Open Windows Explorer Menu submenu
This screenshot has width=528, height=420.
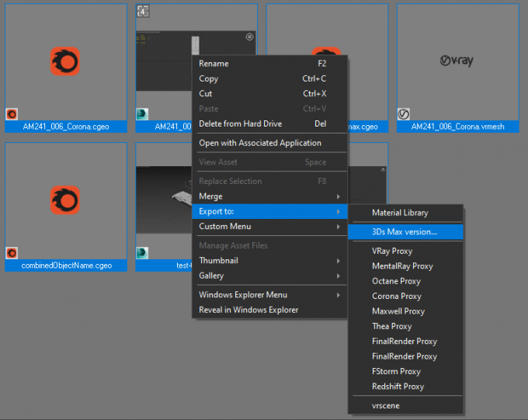[269, 295]
